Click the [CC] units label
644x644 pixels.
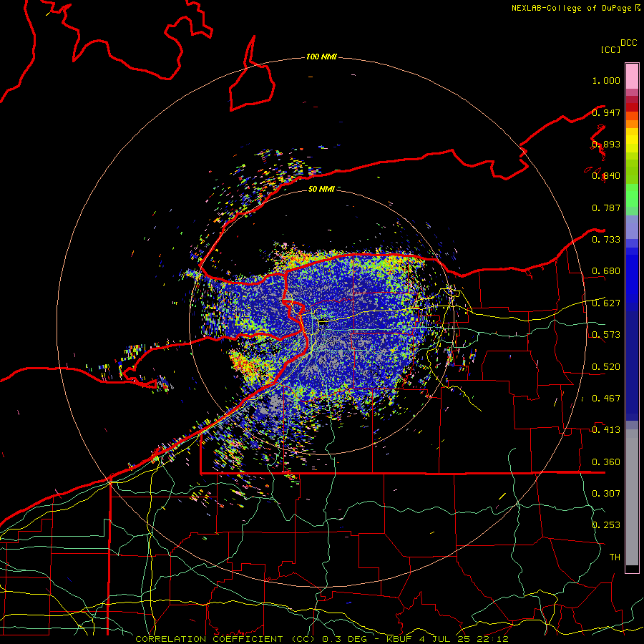click(610, 49)
